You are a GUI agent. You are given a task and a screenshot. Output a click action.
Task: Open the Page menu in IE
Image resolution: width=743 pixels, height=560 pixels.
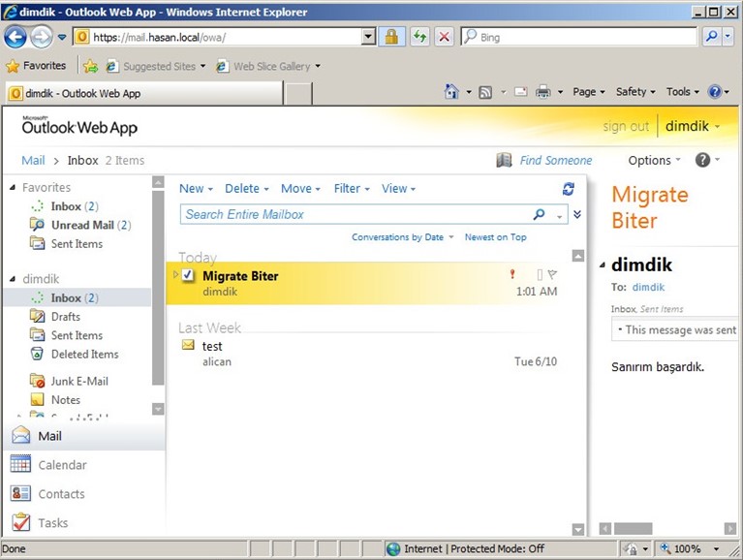[589, 91]
